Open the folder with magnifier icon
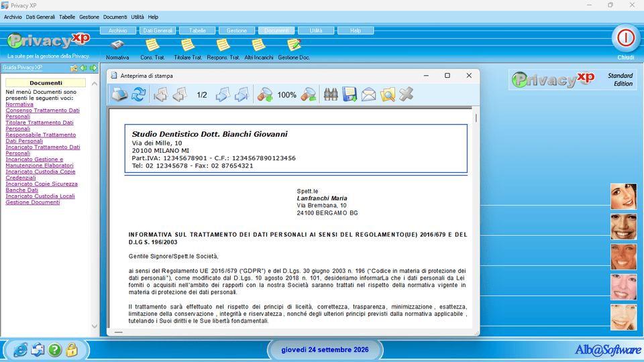Image resolution: width=644 pixels, height=362 pixels. [387, 95]
